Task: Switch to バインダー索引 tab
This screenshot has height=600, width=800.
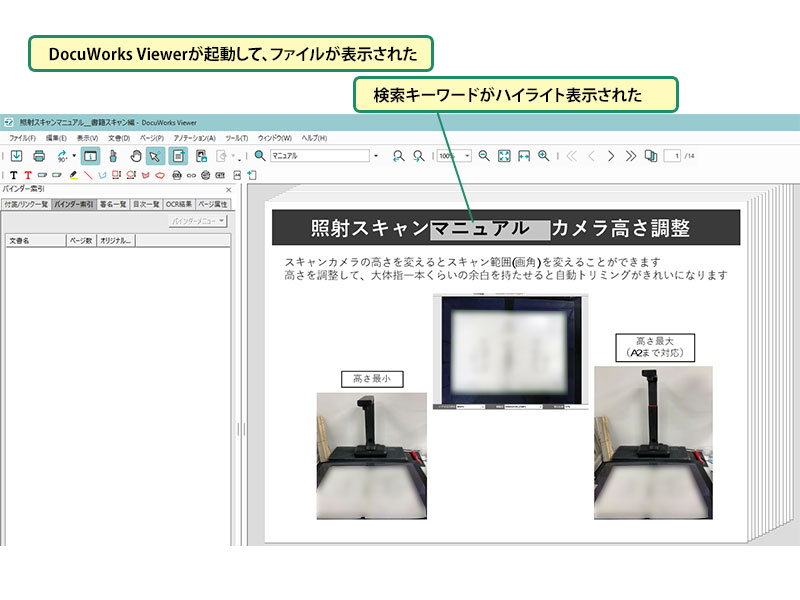Action: coord(73,204)
